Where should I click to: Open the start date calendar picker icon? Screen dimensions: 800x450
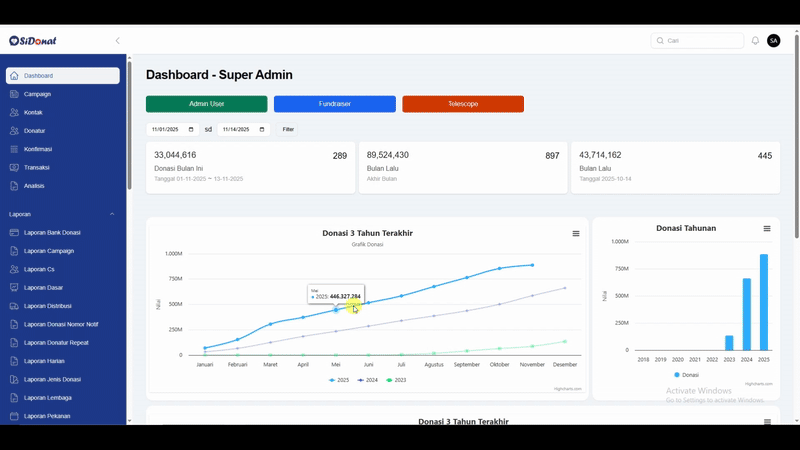tap(191, 130)
